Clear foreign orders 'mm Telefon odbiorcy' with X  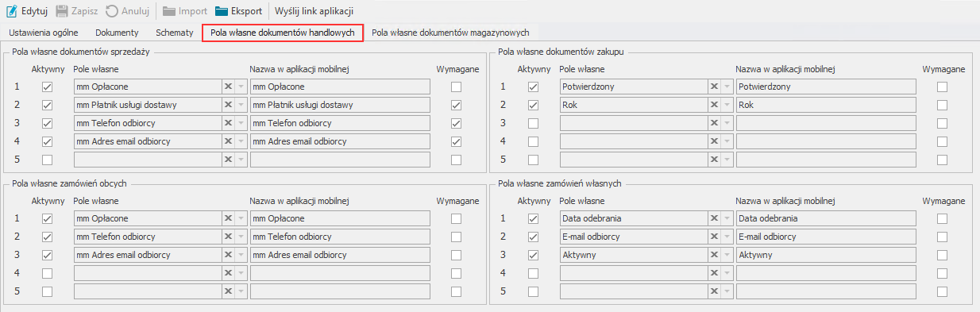pyautogui.click(x=228, y=237)
